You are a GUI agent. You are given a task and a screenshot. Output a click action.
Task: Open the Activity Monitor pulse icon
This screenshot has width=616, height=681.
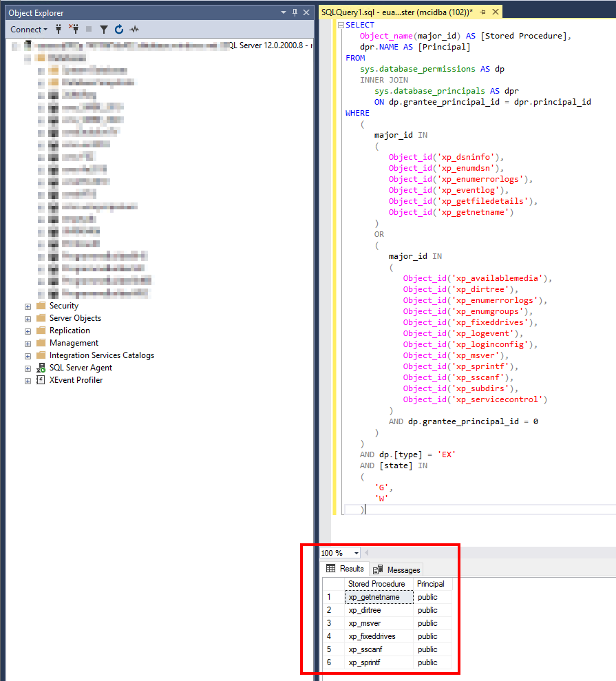click(135, 30)
